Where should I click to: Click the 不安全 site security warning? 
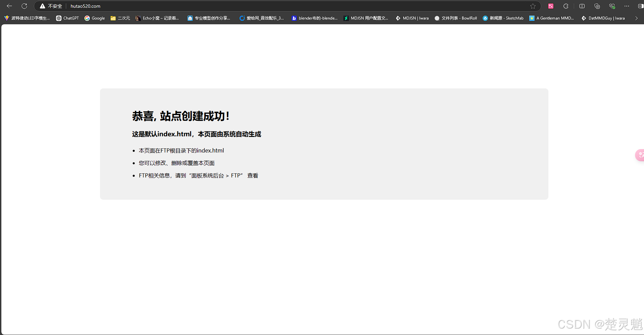tap(51, 6)
